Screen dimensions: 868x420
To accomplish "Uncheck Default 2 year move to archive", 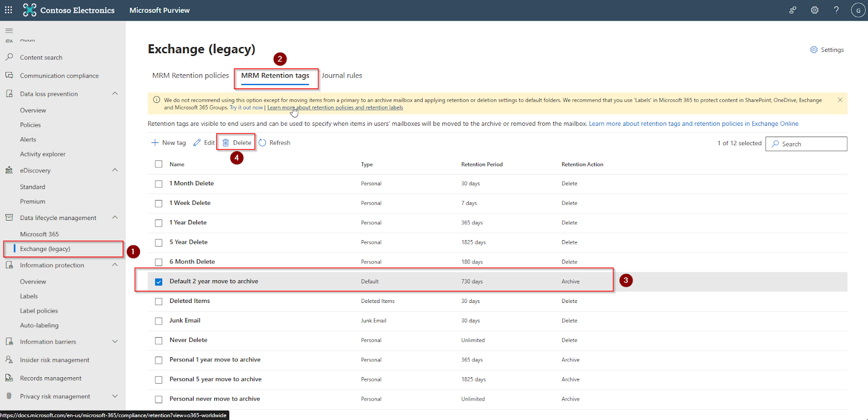I will click(158, 282).
